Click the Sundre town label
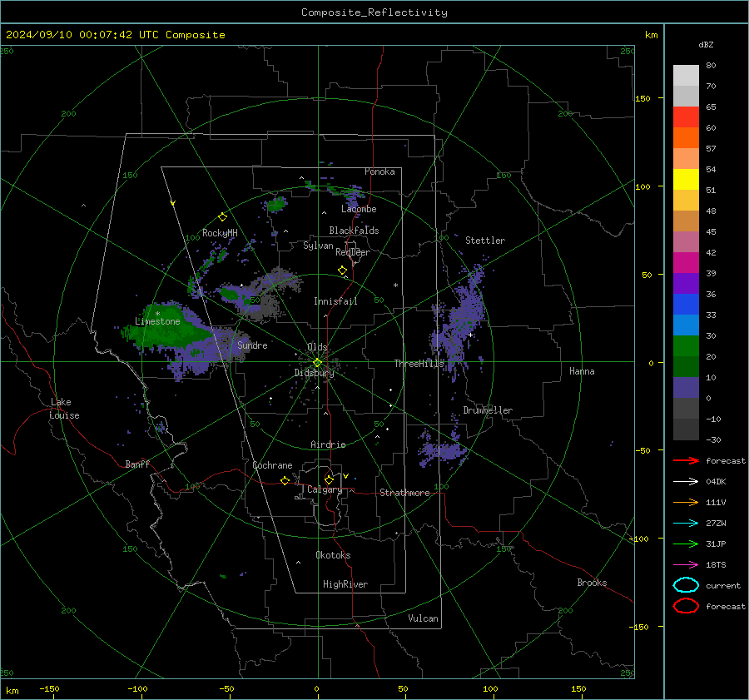The height and width of the screenshot is (700, 749). (x=252, y=345)
